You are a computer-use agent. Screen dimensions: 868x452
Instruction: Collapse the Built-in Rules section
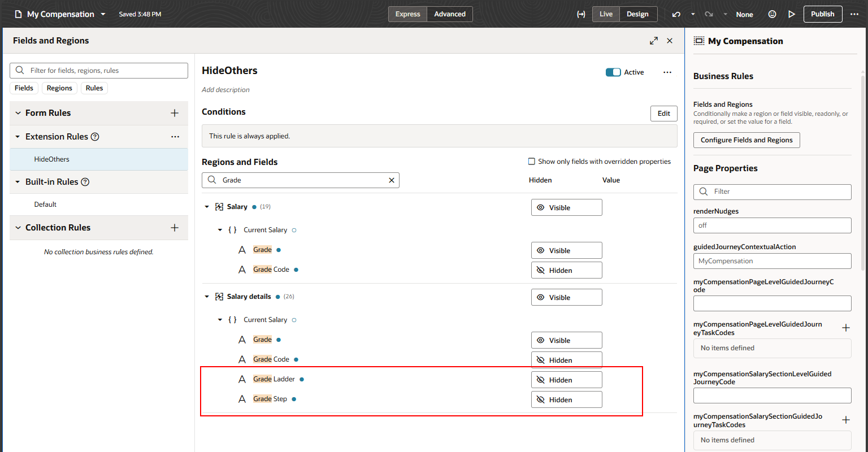(x=18, y=182)
